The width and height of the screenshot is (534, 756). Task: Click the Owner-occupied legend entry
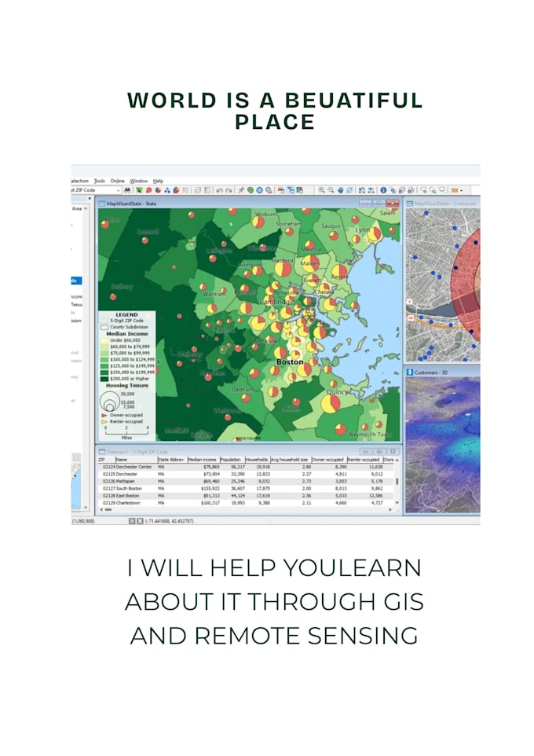pos(122,415)
